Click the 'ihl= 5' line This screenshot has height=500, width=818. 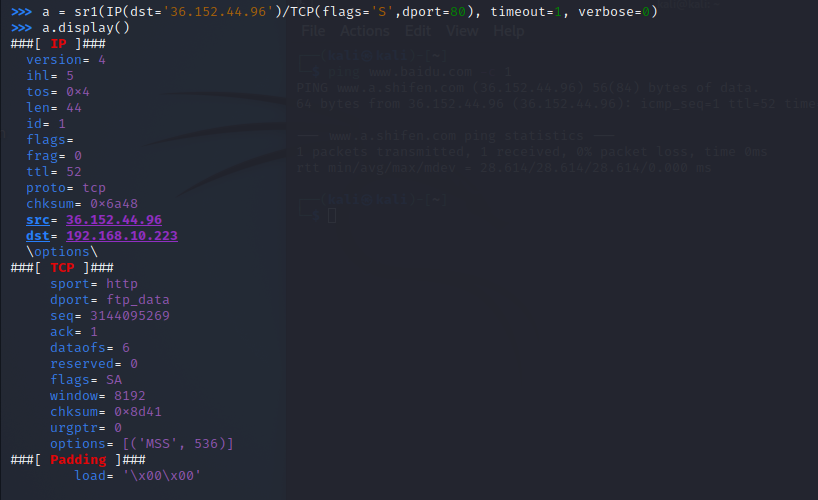50,76
